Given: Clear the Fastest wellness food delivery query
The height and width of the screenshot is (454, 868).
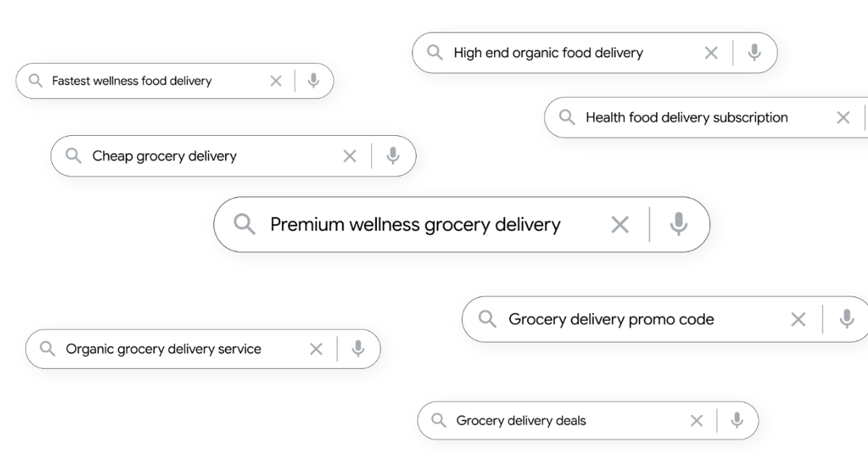Looking at the screenshot, I should click(x=276, y=81).
